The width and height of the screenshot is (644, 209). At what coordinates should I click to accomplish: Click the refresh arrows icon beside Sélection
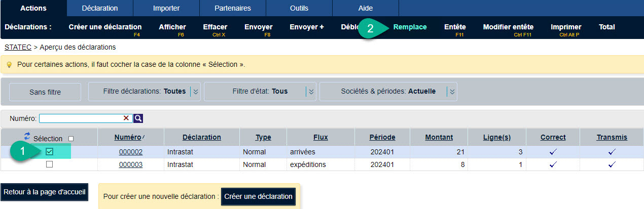click(27, 137)
